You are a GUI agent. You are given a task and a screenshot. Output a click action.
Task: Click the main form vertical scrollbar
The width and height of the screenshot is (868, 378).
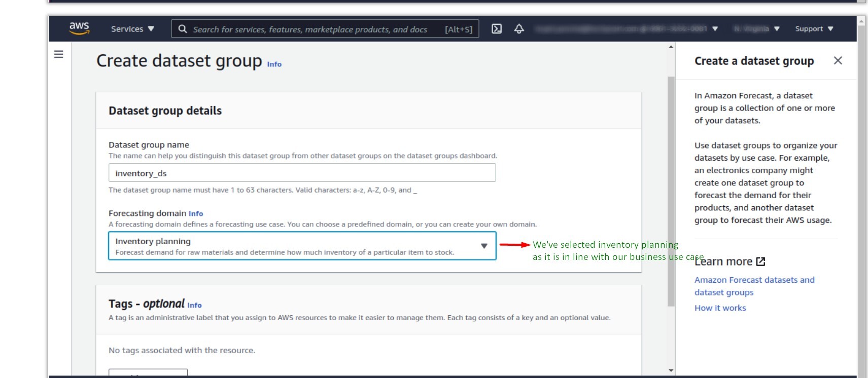(671, 191)
